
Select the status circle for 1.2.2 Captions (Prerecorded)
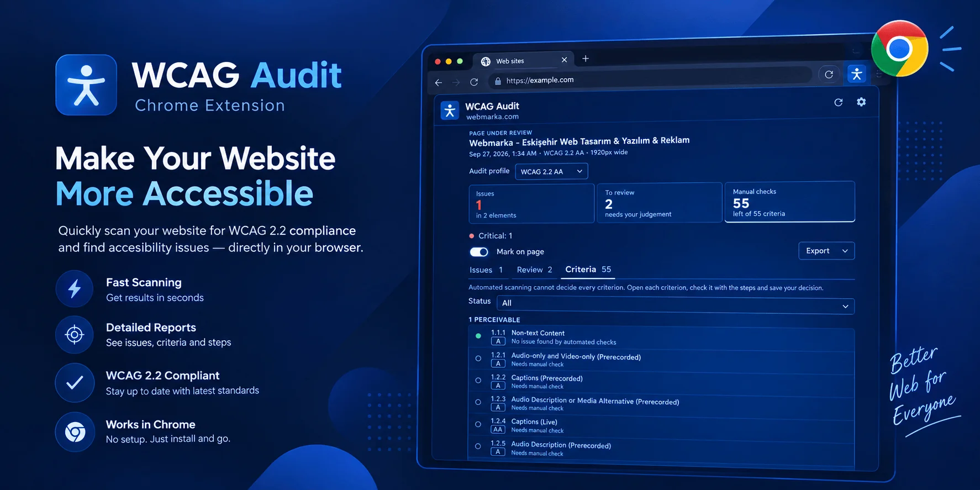[478, 380]
